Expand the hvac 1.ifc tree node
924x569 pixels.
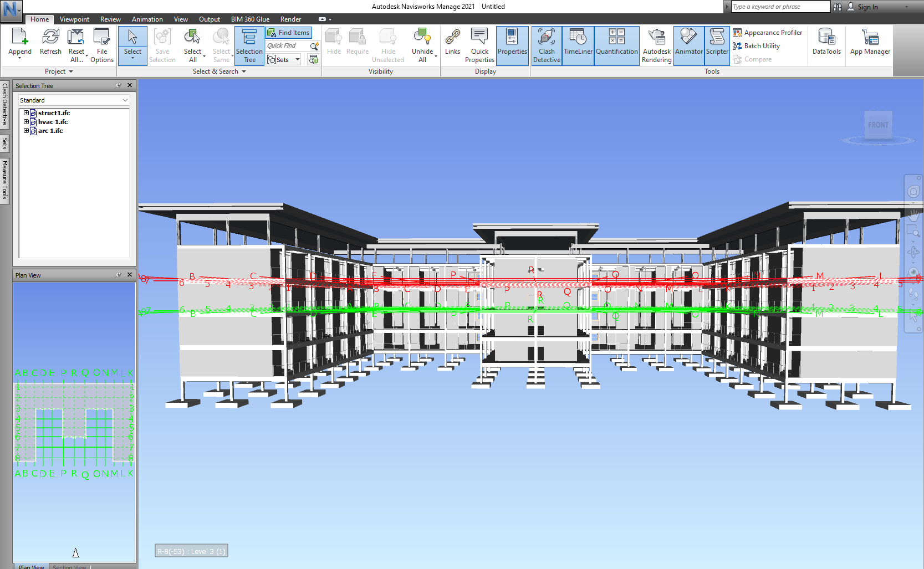[26, 122]
